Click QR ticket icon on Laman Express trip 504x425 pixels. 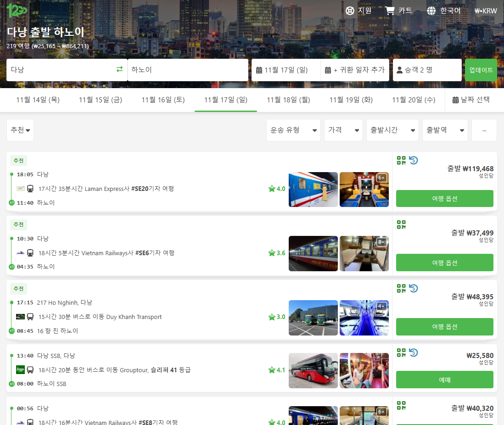(x=401, y=160)
